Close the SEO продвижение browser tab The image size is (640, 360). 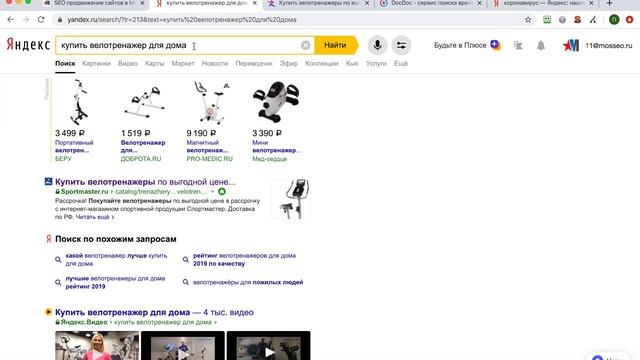(142, 3)
